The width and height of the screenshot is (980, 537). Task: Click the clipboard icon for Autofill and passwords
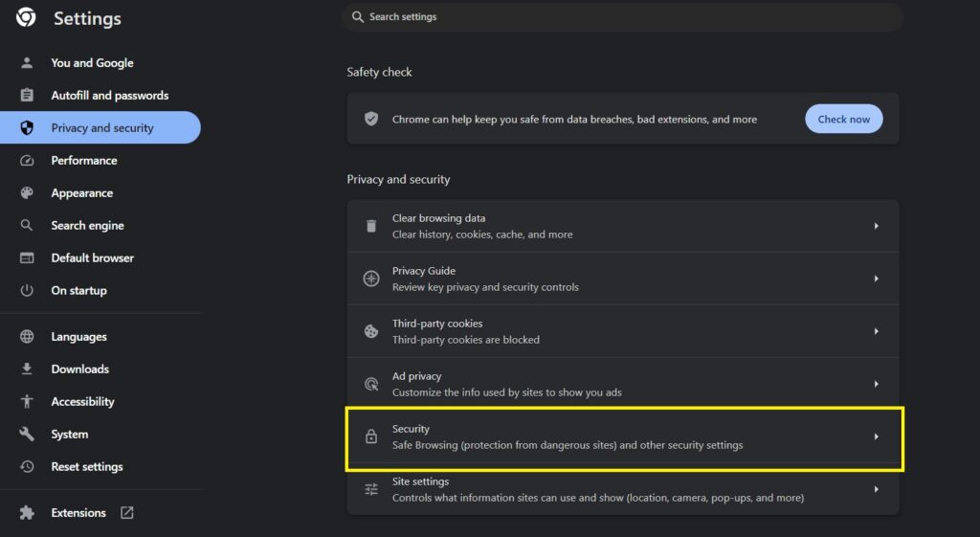coord(26,95)
